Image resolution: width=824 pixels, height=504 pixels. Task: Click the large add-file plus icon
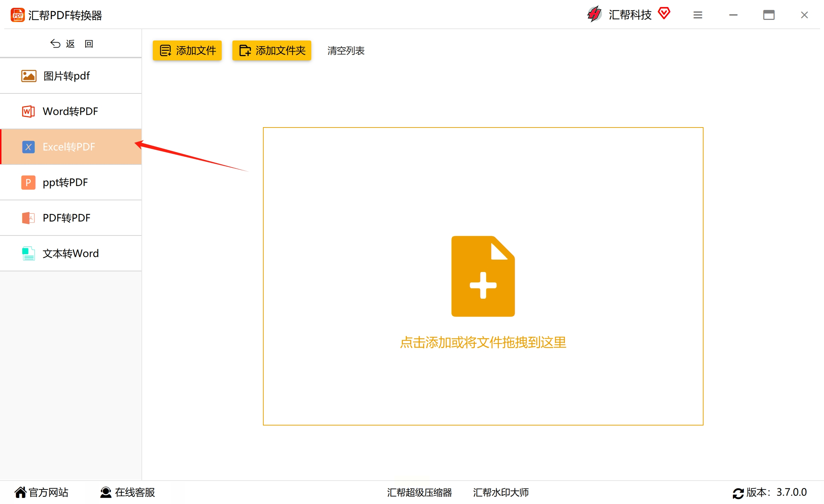tap(483, 276)
